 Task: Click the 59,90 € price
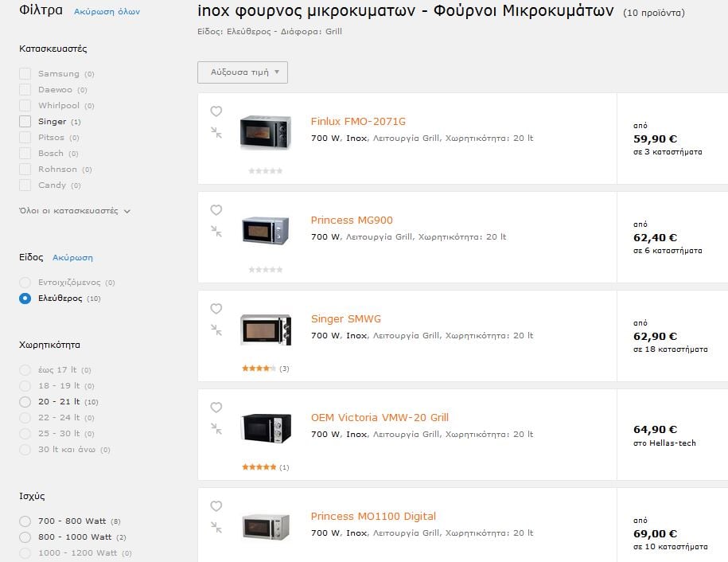(655, 139)
